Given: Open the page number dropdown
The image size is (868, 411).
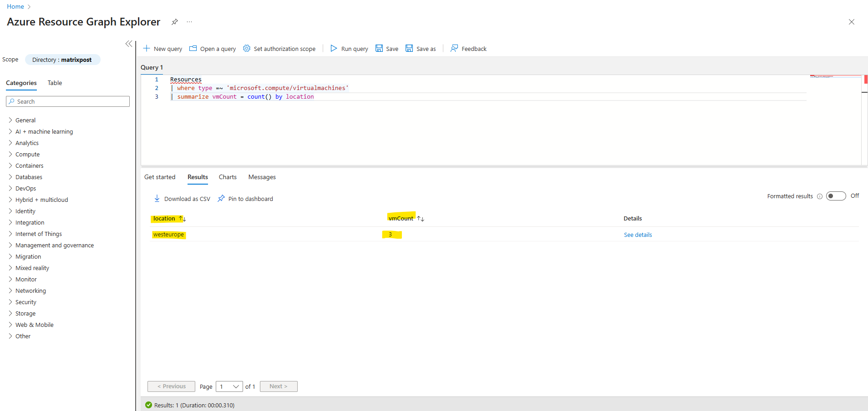Looking at the screenshot, I should point(229,386).
